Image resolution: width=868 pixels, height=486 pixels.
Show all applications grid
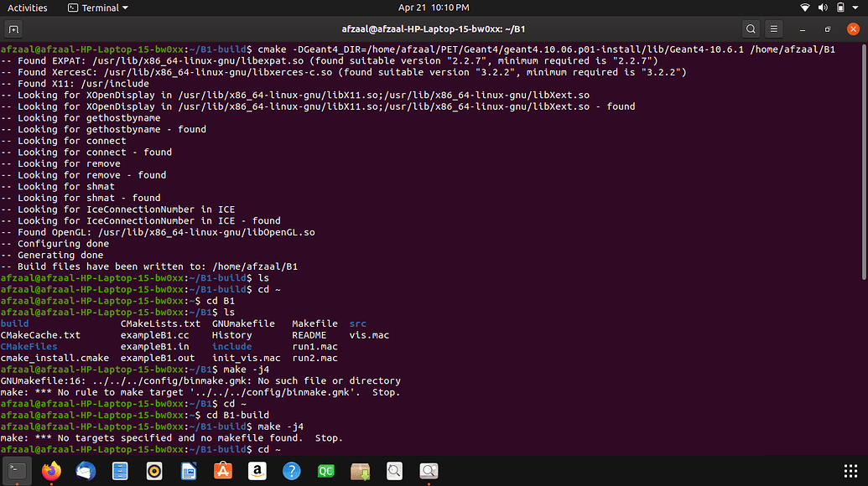[849, 472]
